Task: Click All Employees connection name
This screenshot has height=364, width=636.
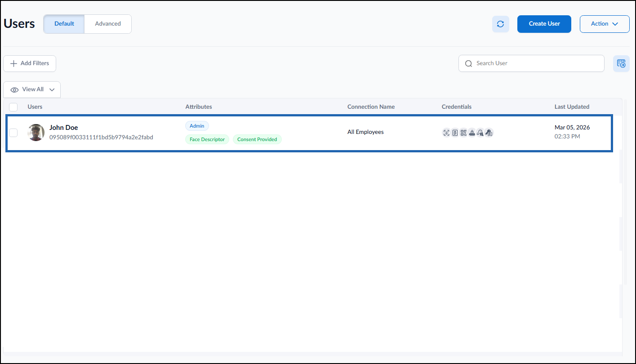Action: click(x=365, y=132)
